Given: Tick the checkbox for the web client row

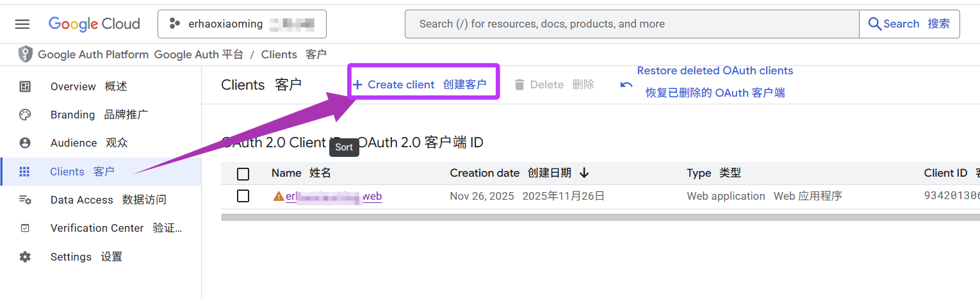Looking at the screenshot, I should tap(243, 196).
